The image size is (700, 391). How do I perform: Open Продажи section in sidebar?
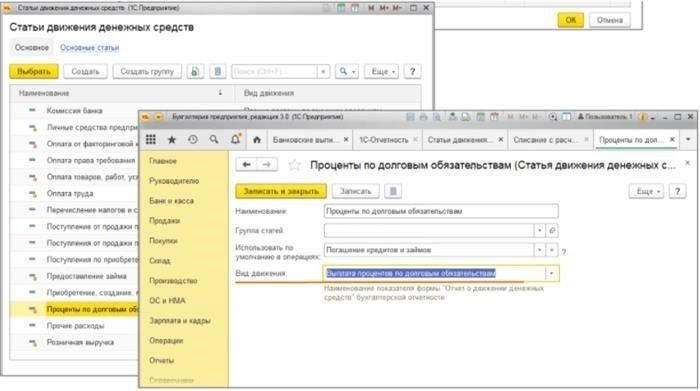pyautogui.click(x=165, y=220)
